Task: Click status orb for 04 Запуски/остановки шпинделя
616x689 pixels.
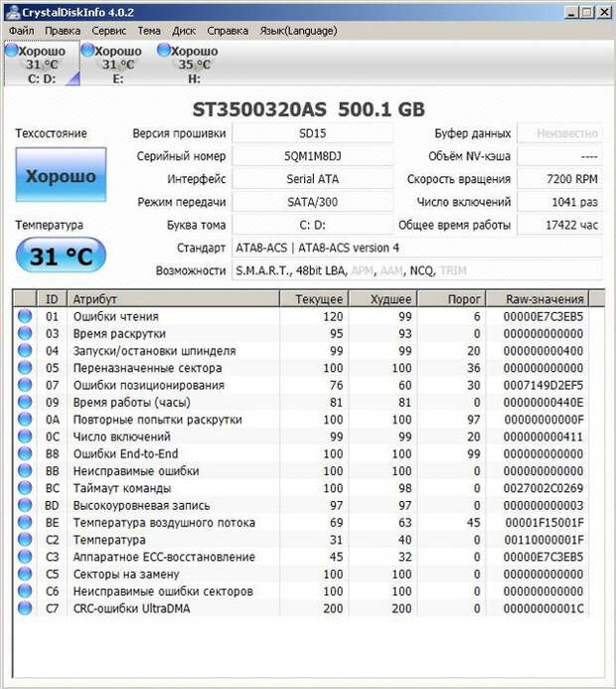Action: (25, 350)
